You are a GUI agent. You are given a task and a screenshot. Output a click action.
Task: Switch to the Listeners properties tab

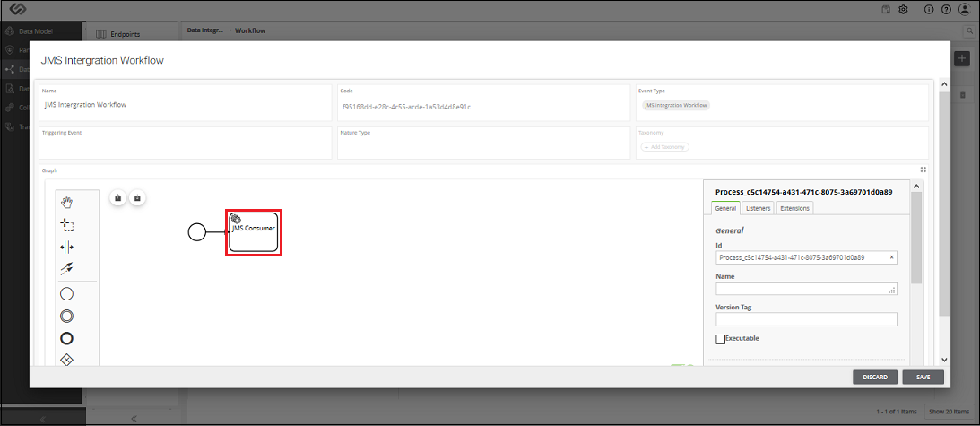[x=759, y=208]
